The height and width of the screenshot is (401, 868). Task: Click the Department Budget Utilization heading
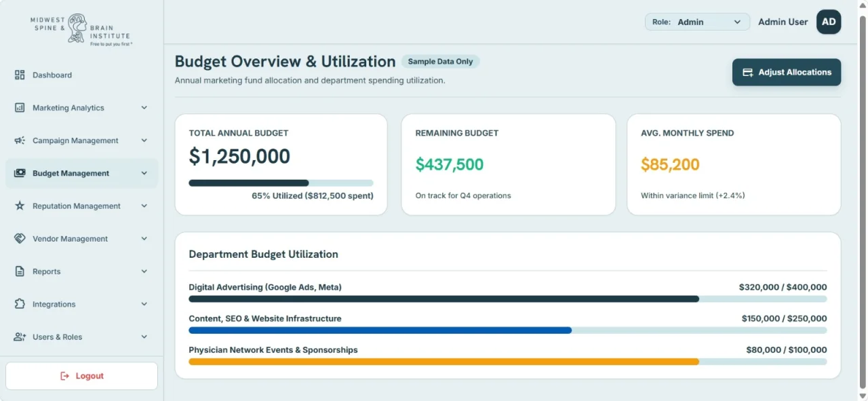[263, 254]
